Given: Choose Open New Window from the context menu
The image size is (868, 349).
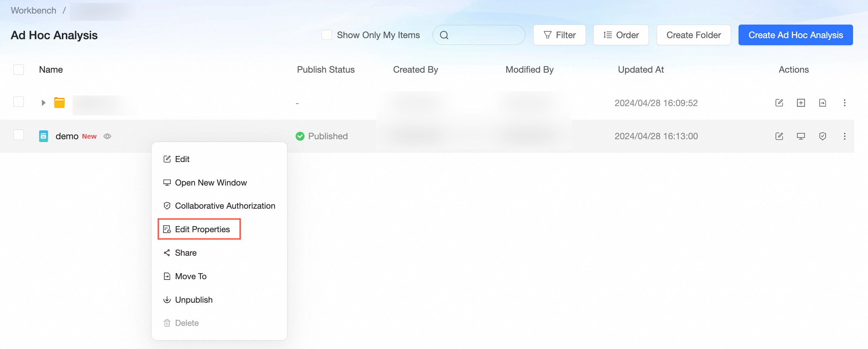Looking at the screenshot, I should (219, 183).
